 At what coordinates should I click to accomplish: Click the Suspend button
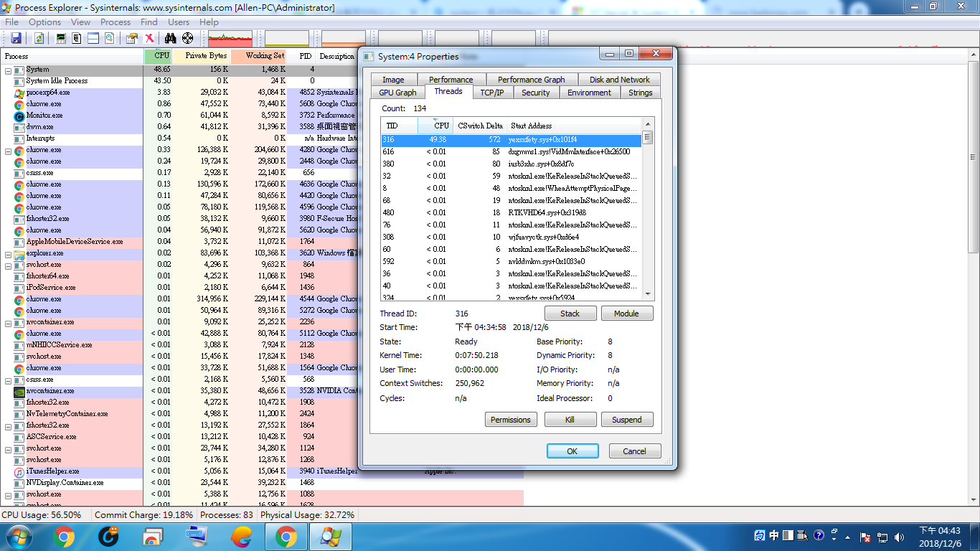pos(627,420)
